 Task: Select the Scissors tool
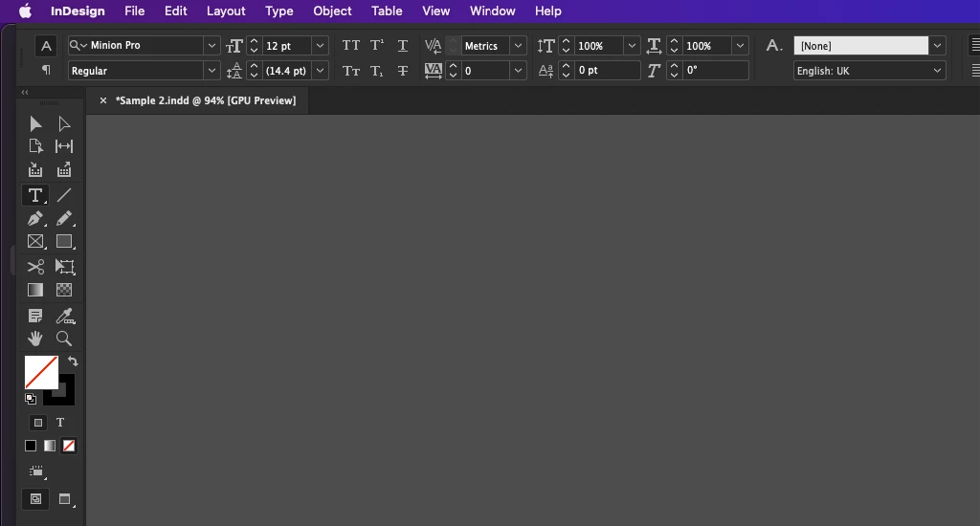tap(35, 267)
